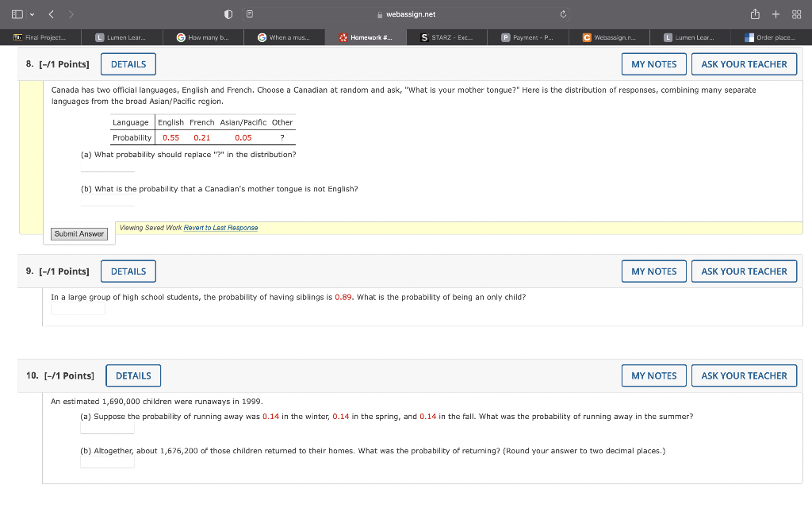Click ASK YOUR TEACHER for question 10
The image size is (812, 508).
pos(744,375)
